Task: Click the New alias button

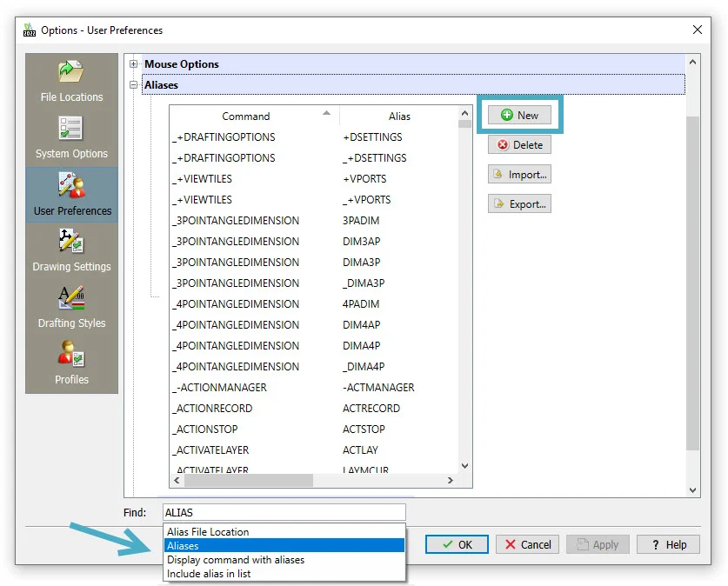Action: tap(519, 116)
